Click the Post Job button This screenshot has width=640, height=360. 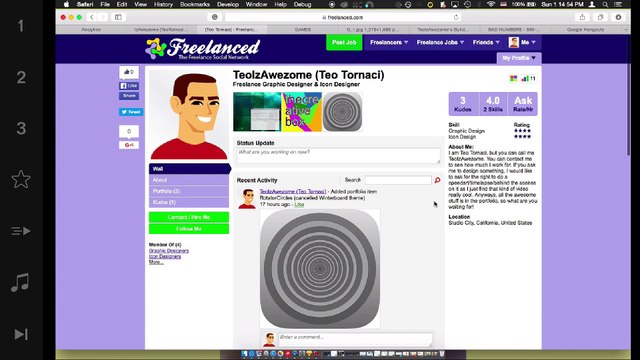coord(344,42)
